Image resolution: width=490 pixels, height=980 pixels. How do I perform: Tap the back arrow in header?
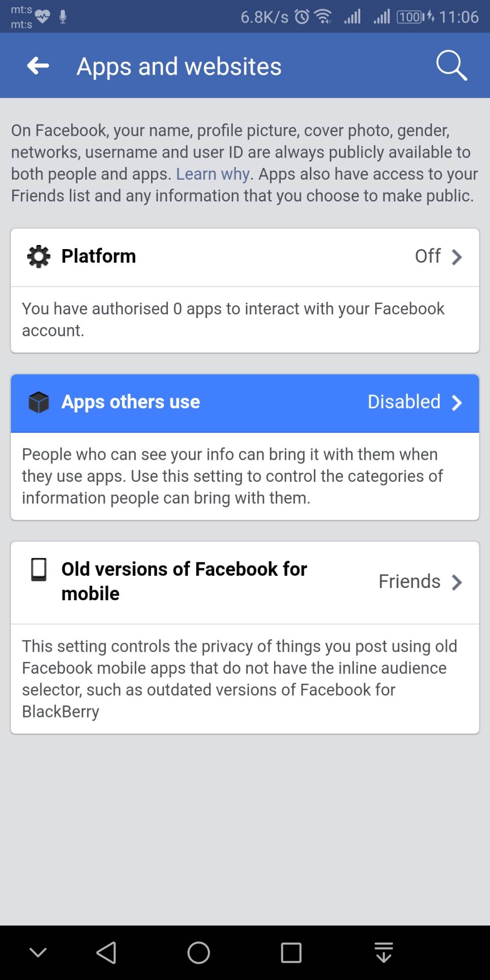(x=38, y=66)
